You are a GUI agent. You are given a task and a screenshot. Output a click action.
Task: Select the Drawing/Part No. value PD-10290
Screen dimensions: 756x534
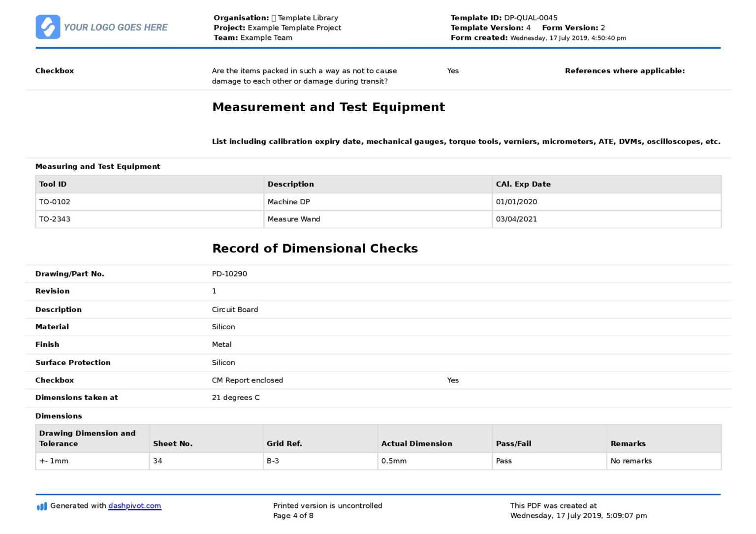[x=229, y=274]
